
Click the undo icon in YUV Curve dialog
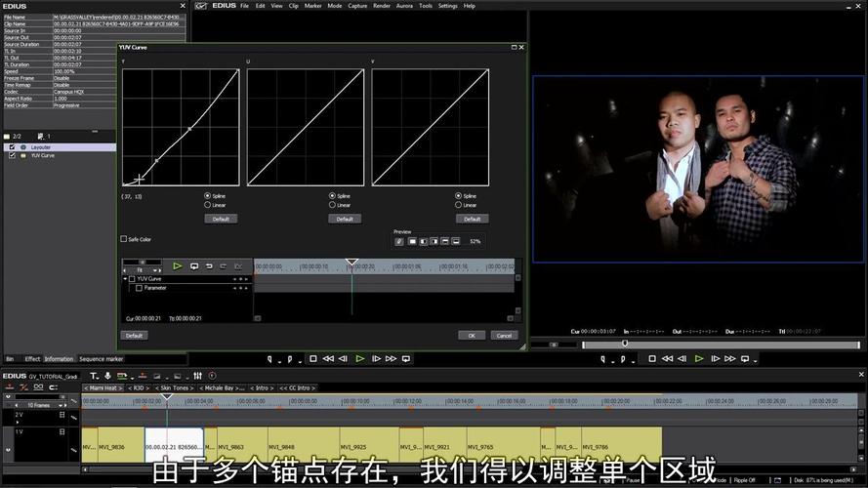coord(209,266)
